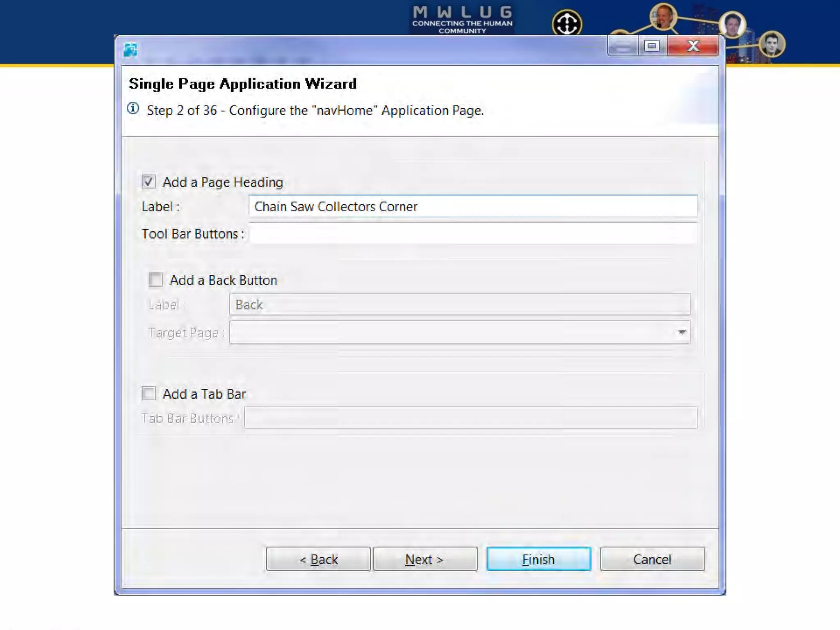The height and width of the screenshot is (630, 840).
Task: Click the Back label text field
Action: pyautogui.click(x=459, y=305)
